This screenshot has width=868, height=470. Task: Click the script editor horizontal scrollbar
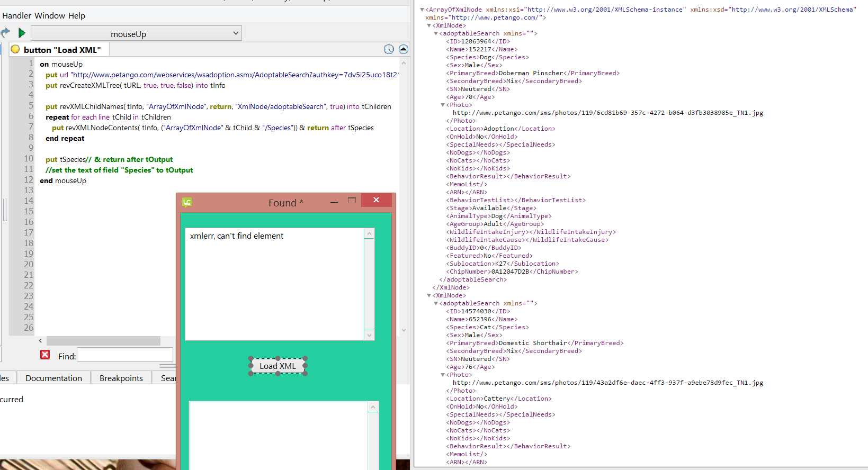[x=103, y=341]
